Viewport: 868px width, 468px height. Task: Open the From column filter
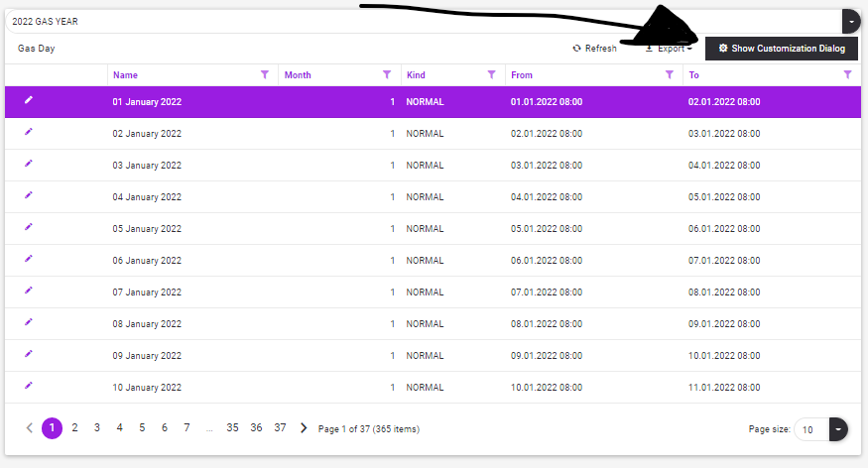click(x=670, y=74)
